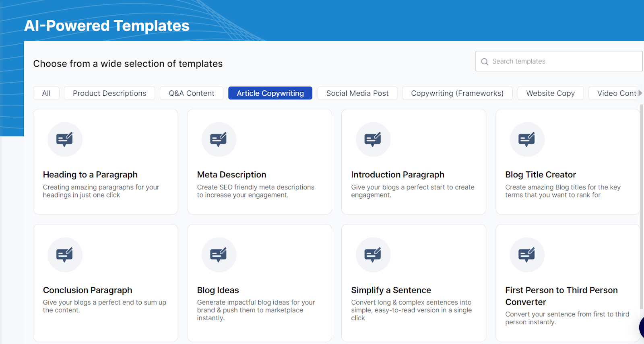Click the Introduction Paragraph template icon
Screen dimensions: 644x344
373,140
